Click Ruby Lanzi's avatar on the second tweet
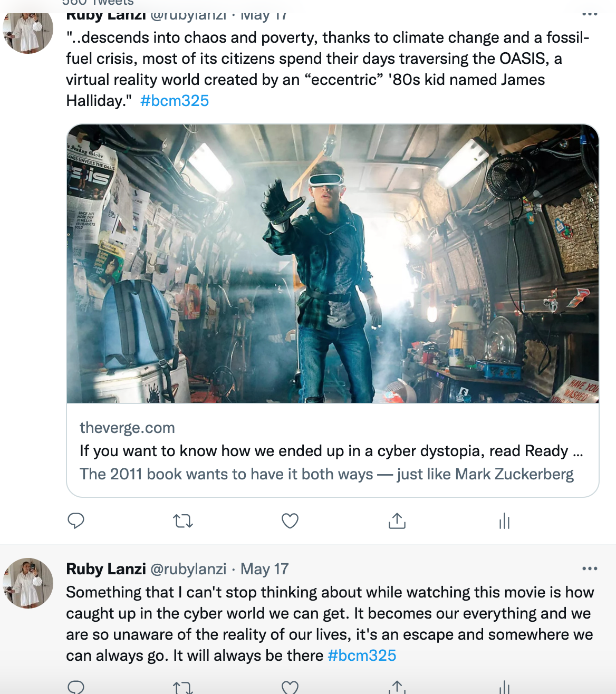The image size is (616, 694). tap(28, 583)
